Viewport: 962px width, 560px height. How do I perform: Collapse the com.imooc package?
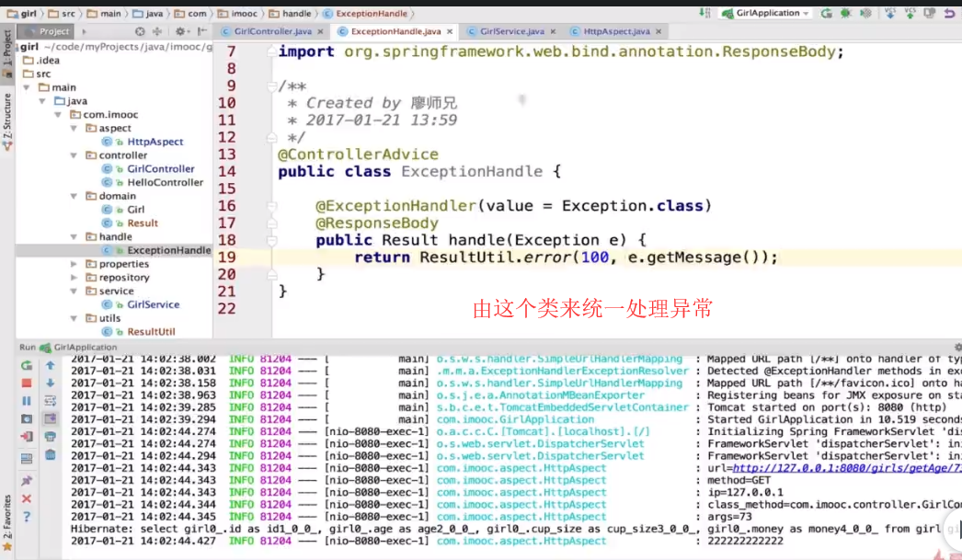pos(58,115)
